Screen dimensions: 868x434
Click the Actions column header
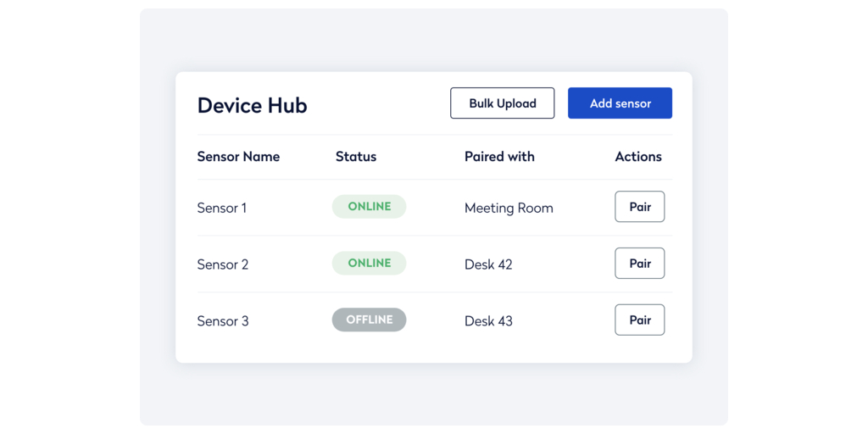pyautogui.click(x=638, y=157)
